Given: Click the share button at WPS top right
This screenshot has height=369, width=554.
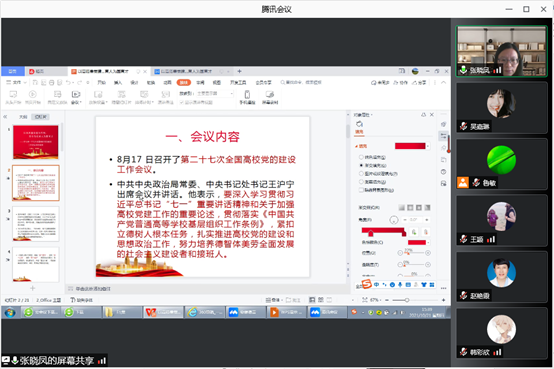Looking at the screenshot, I should pos(419,82).
